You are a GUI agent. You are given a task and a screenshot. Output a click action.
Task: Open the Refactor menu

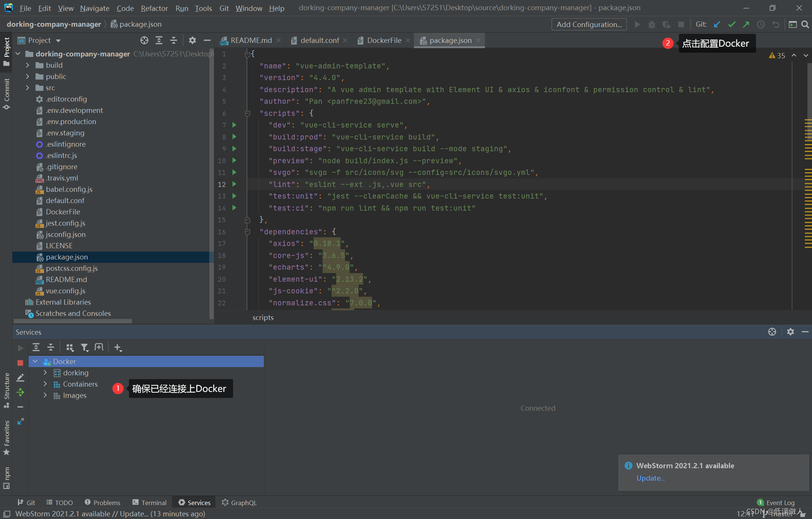pos(154,8)
